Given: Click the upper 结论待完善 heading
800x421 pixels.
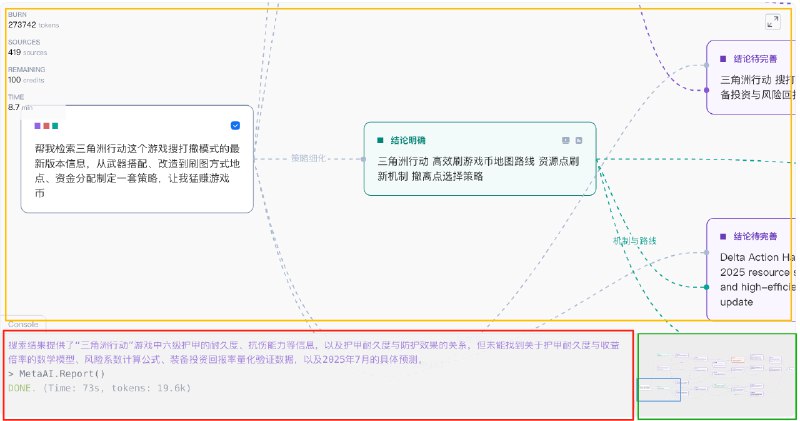Looking at the screenshot, I should [756, 59].
